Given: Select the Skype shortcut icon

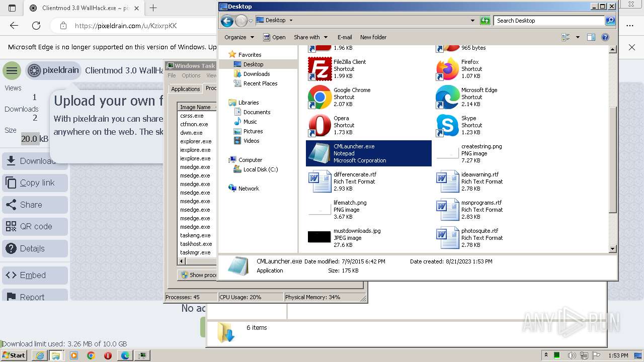Looking at the screenshot, I should click(447, 125).
